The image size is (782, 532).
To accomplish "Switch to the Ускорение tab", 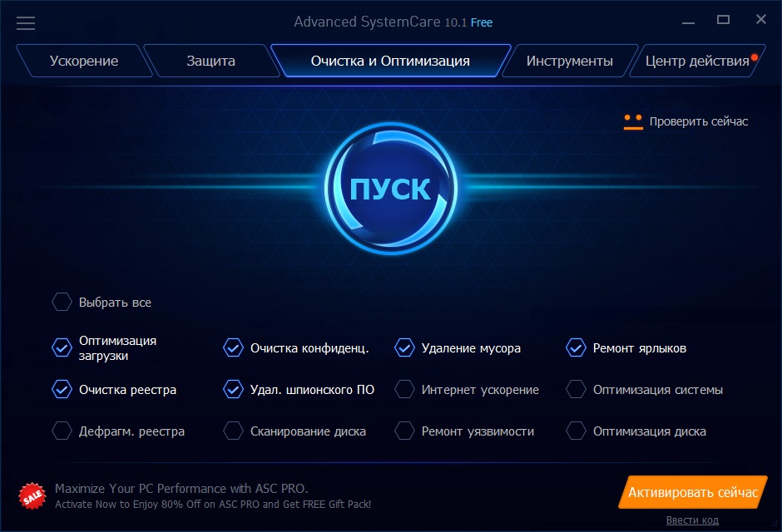I will 84,61.
